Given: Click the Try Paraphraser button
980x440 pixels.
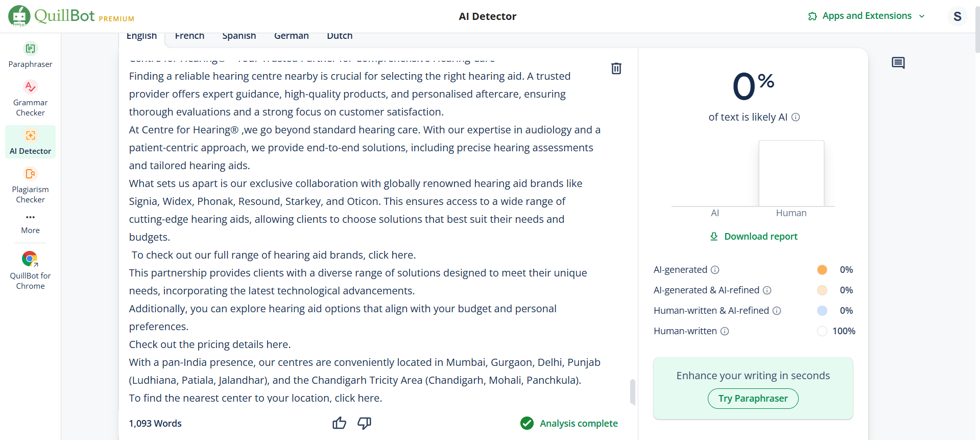Looking at the screenshot, I should point(753,399).
